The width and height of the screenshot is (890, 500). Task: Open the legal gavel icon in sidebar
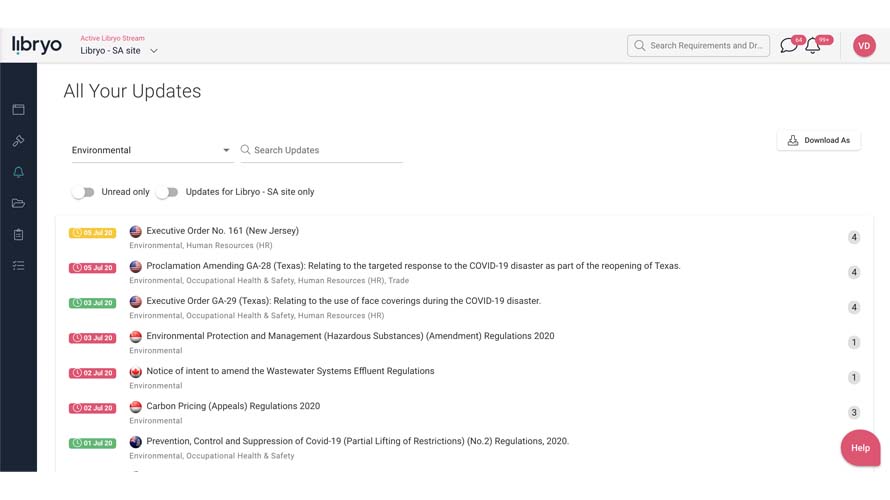tap(18, 141)
